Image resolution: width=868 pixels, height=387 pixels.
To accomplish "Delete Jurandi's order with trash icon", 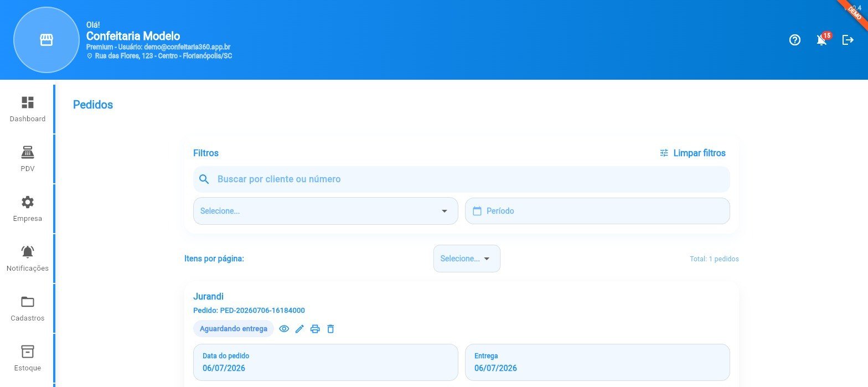I will [330, 329].
